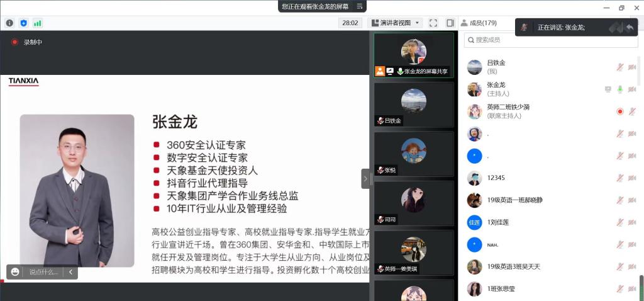Click 张金龙's screen sharing icon in list
This screenshot has height=301, width=644.
tap(608, 89)
